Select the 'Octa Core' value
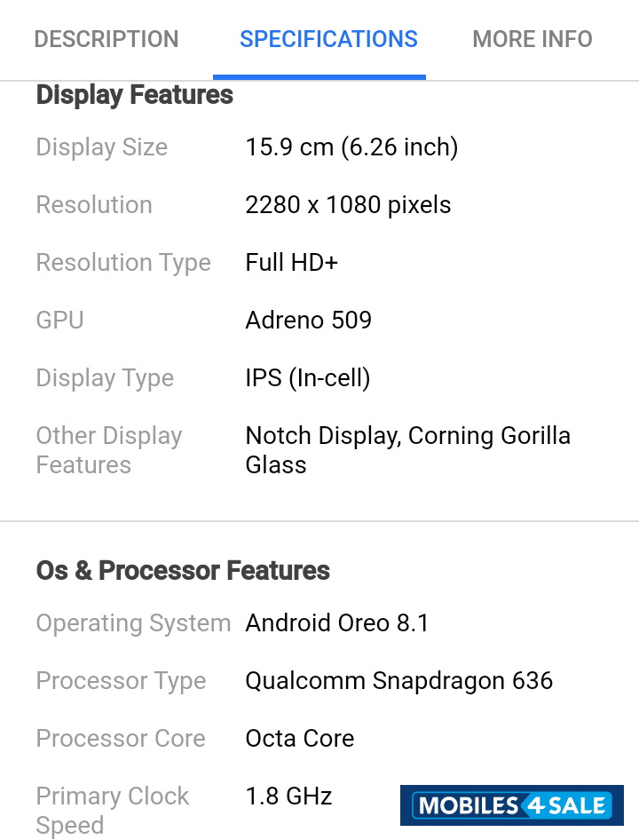The image size is (639, 840). point(299,738)
